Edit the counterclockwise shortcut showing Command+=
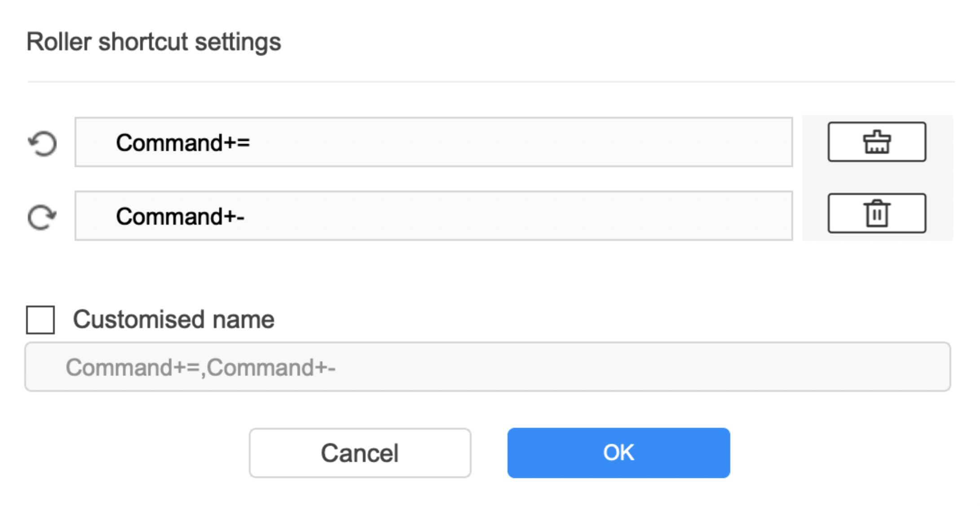 tap(434, 142)
